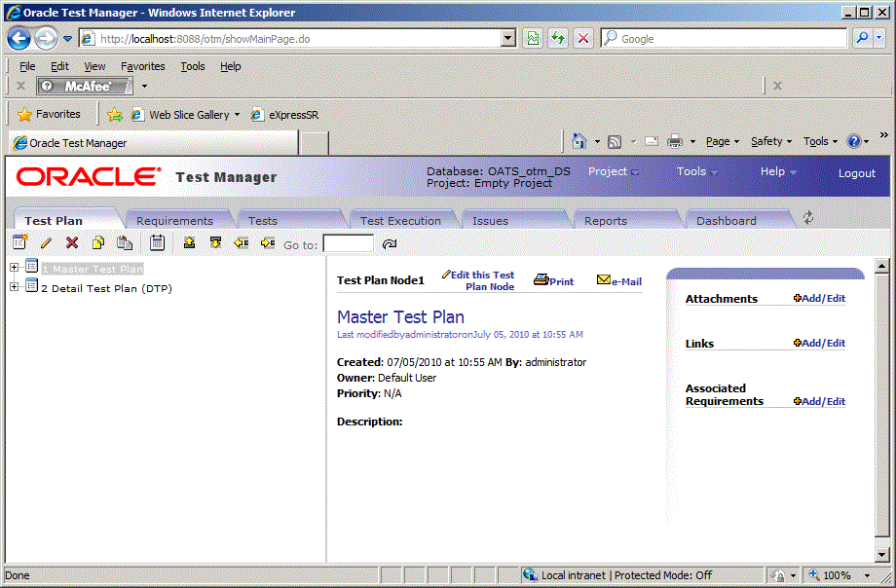
Task: Click Add/Edit next to Attachments
Action: [x=819, y=299]
